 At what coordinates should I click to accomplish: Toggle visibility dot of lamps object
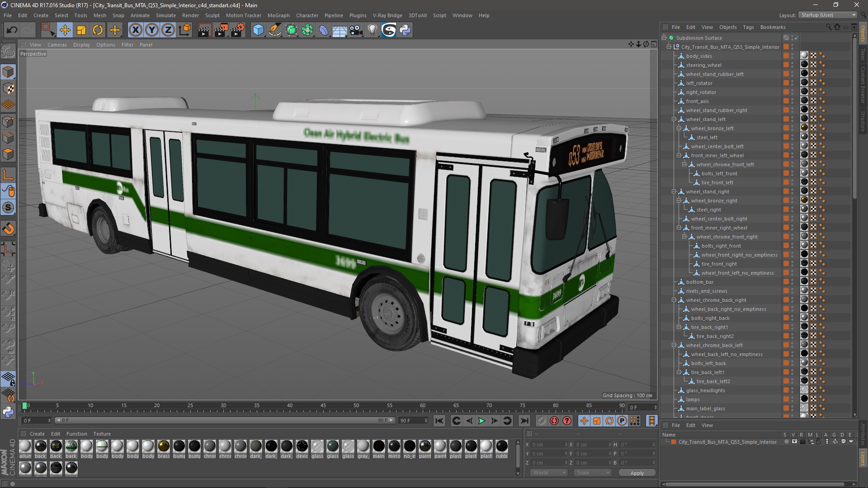(793, 398)
